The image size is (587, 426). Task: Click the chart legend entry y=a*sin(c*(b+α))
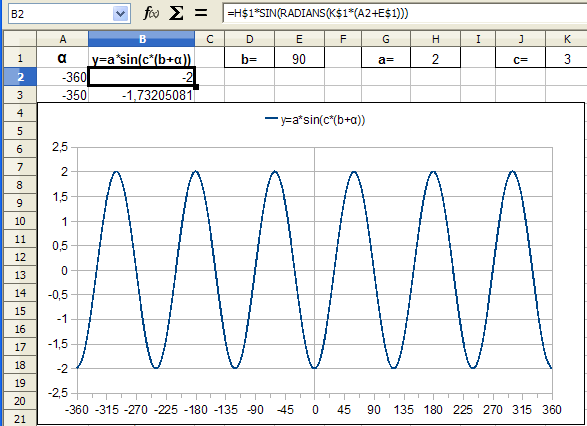pos(315,120)
